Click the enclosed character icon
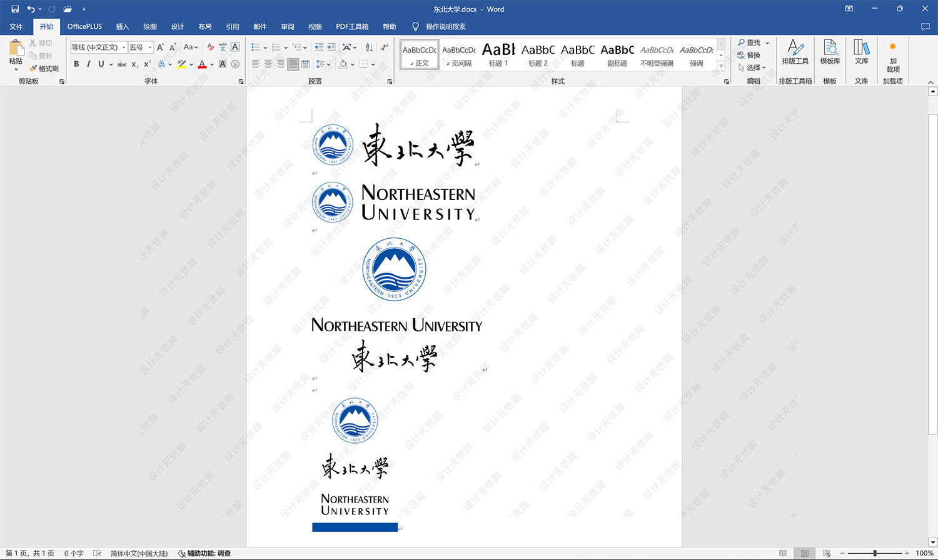Screen dimensions: 938x560 click(235, 64)
